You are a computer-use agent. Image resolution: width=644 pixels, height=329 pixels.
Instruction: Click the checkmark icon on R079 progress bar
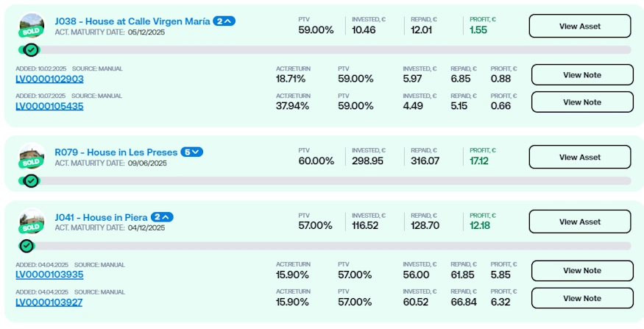pyautogui.click(x=31, y=181)
